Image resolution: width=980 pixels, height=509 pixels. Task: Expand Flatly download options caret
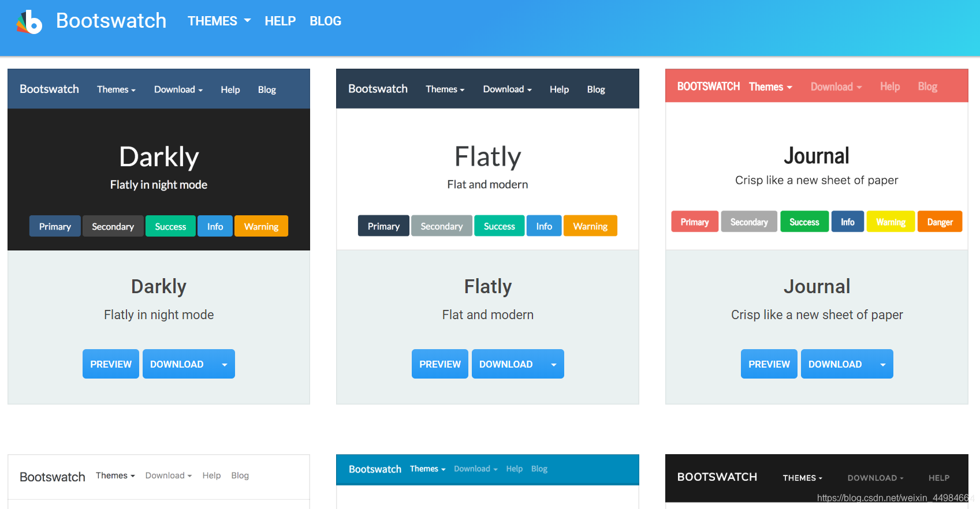click(x=554, y=364)
